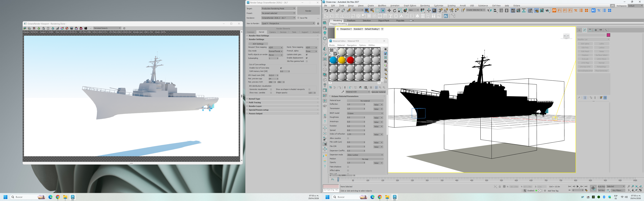This screenshot has width=644, height=201.
Task: Switch to the Devices tab in Render Setup
Action: [x=283, y=32]
